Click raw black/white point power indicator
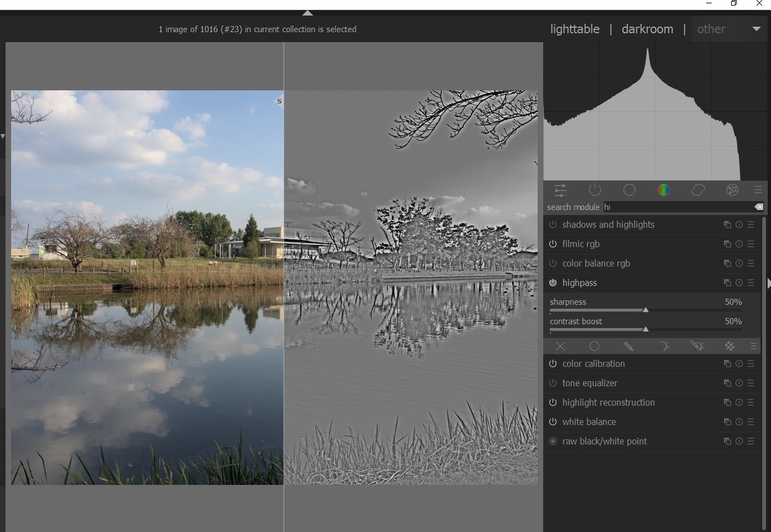771x532 pixels. tap(553, 441)
